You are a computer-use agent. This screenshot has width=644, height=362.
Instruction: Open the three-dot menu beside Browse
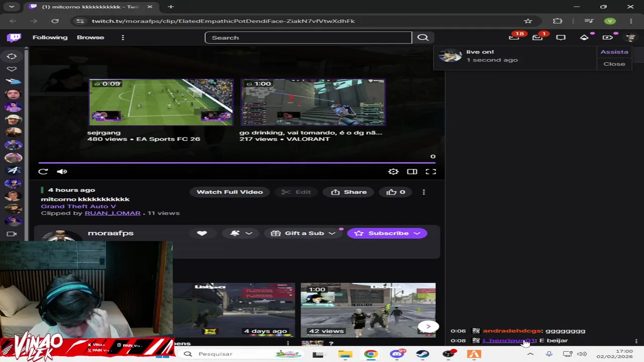coord(123,38)
